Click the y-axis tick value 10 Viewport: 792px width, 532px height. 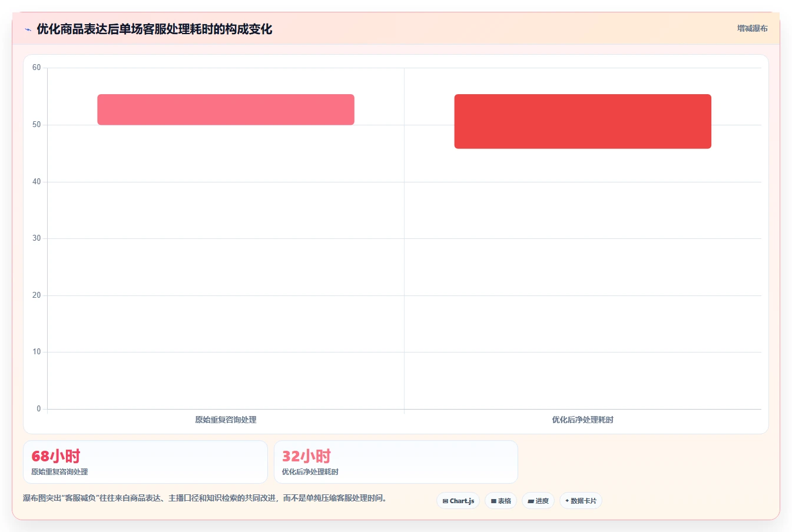pos(37,352)
